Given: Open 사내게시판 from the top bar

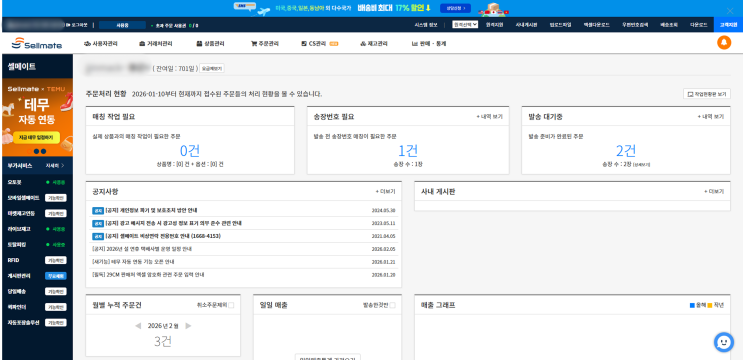Looking at the screenshot, I should click(x=526, y=25).
